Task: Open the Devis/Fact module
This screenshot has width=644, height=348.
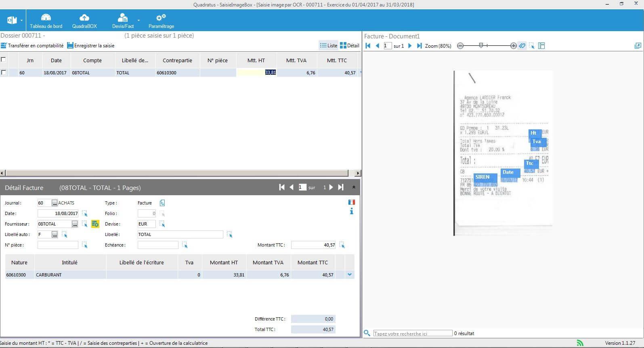Action: coord(123,21)
